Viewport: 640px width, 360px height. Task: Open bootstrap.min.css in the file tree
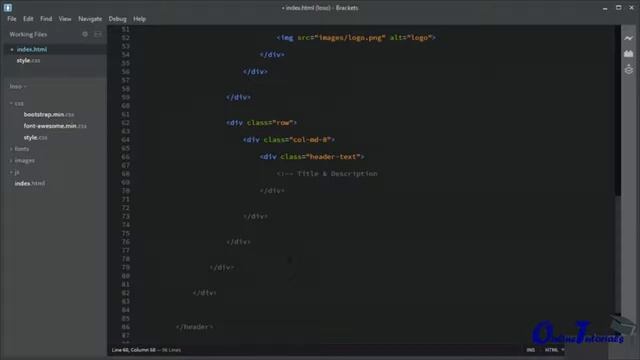[x=49, y=115]
